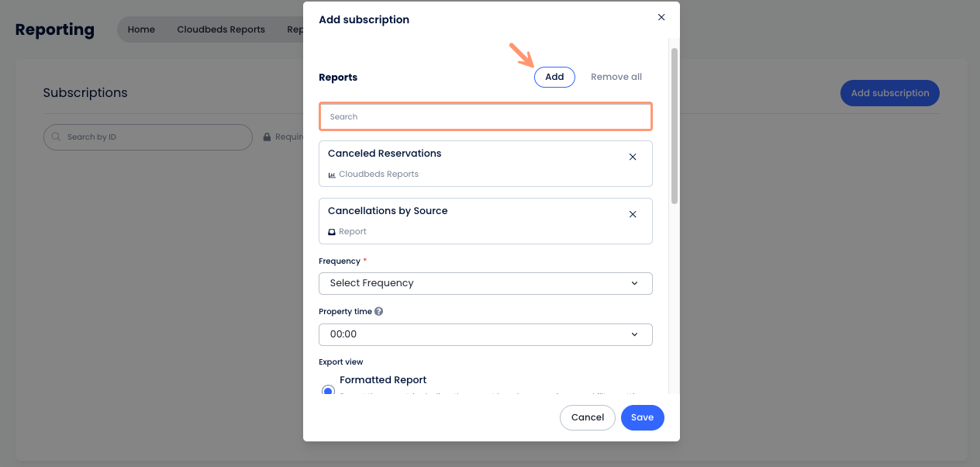The width and height of the screenshot is (980, 467).
Task: Click the Cloudbeds Reports chart icon
Action: click(332, 175)
